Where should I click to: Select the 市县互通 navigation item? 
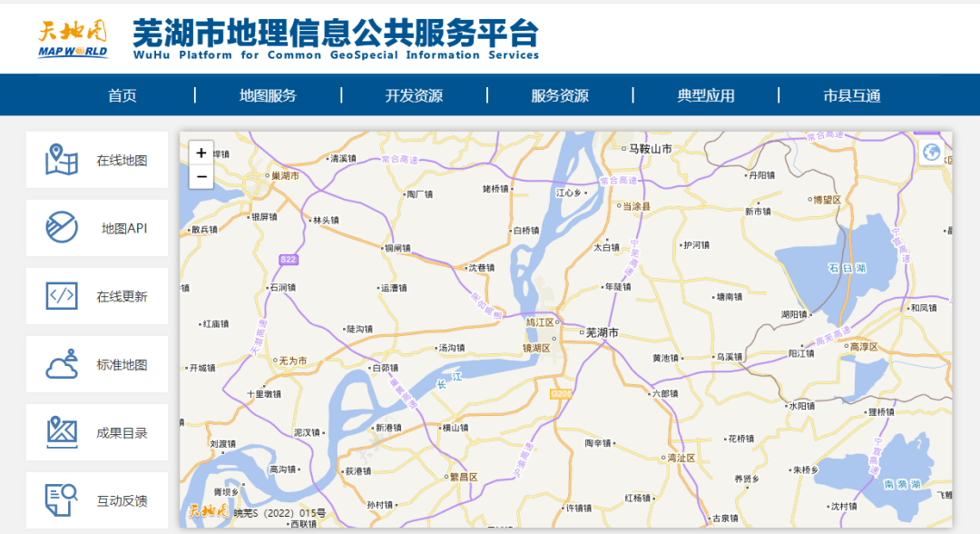[852, 95]
